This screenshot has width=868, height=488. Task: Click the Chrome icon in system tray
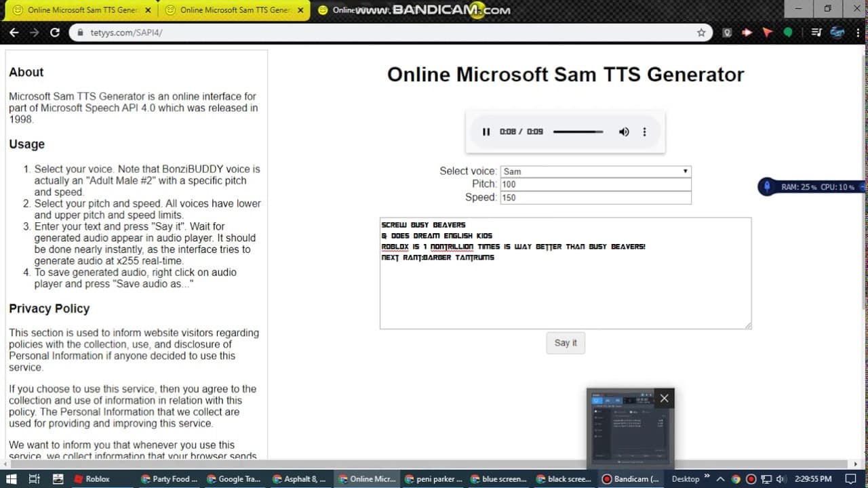[736, 479]
